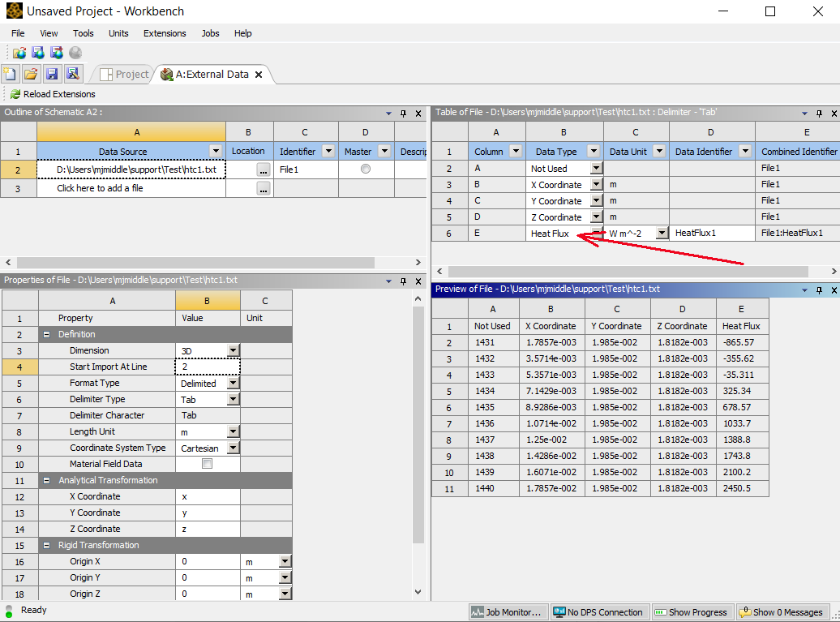Toggle the Material Field Data checkbox

pyautogui.click(x=207, y=463)
